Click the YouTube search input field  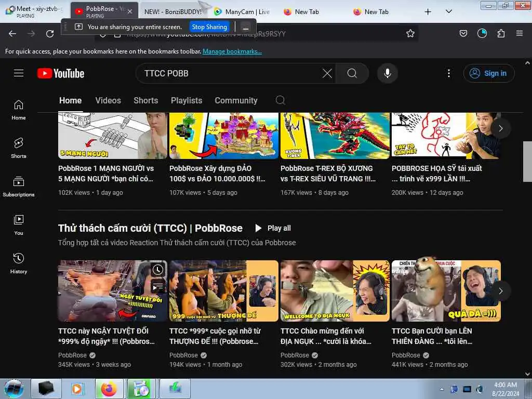coord(231,73)
